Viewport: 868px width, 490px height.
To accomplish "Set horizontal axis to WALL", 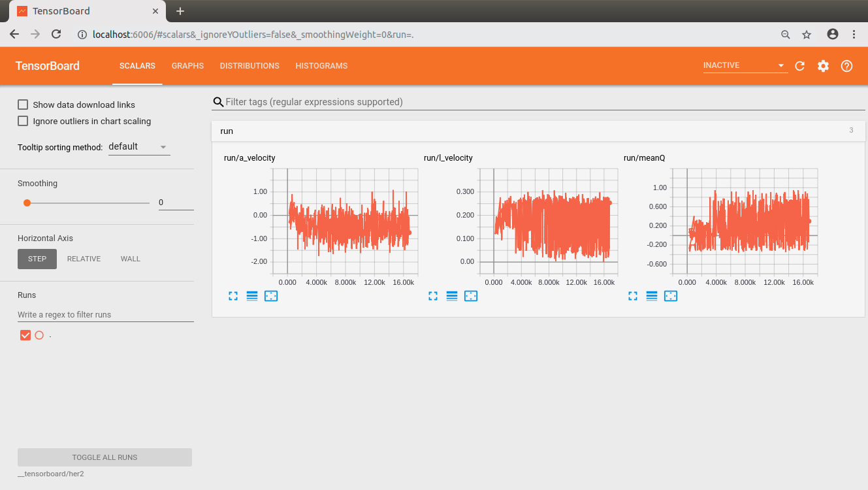I will coord(131,259).
